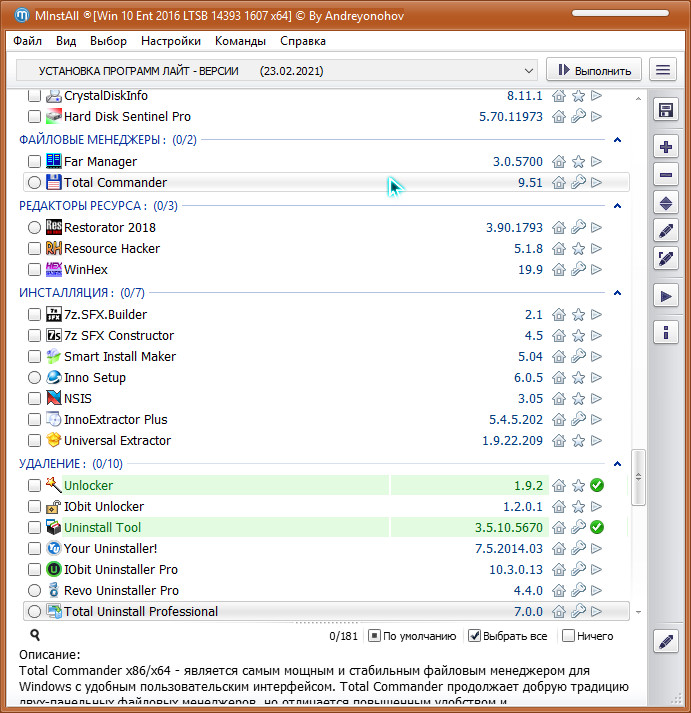Click the save floppy disk icon in sidebar
This screenshot has height=713, width=691.
coord(666,110)
